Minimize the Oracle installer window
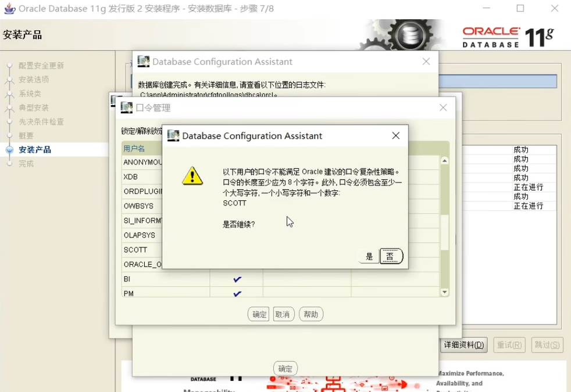Image resolution: width=571 pixels, height=392 pixels. [486, 8]
